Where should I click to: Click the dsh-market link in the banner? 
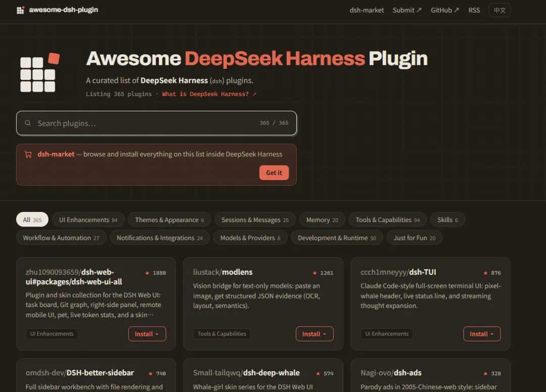[56, 154]
